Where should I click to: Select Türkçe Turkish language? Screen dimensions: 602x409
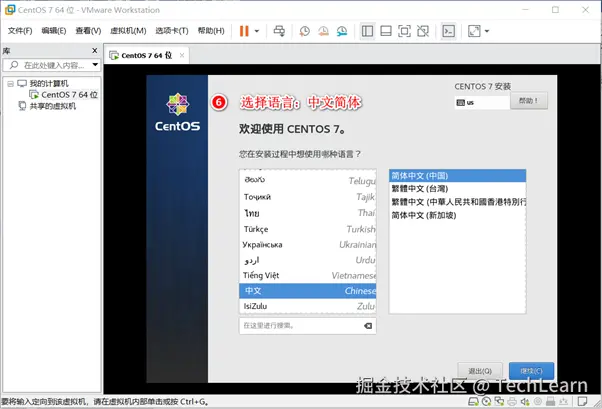308,229
